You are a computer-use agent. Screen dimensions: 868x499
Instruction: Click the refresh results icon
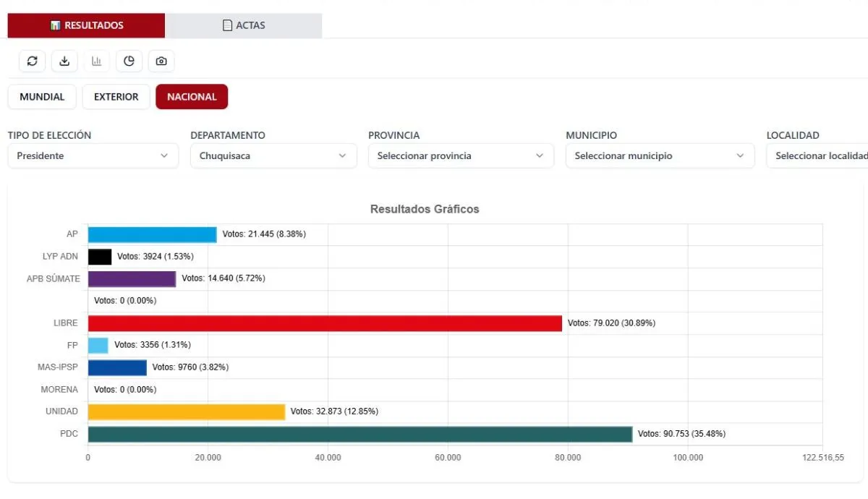pos(33,61)
